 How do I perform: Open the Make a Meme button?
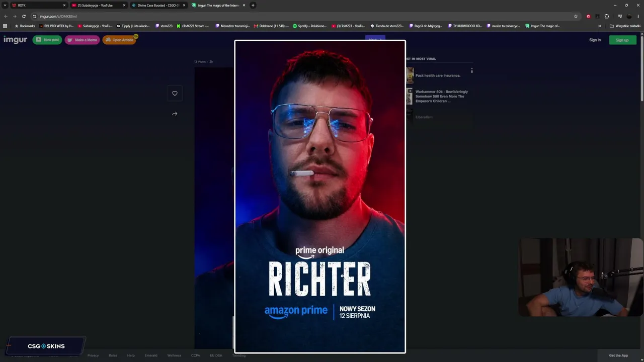[82, 40]
